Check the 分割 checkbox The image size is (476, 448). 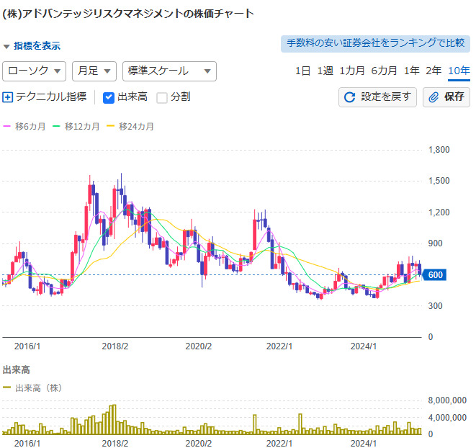(162, 98)
